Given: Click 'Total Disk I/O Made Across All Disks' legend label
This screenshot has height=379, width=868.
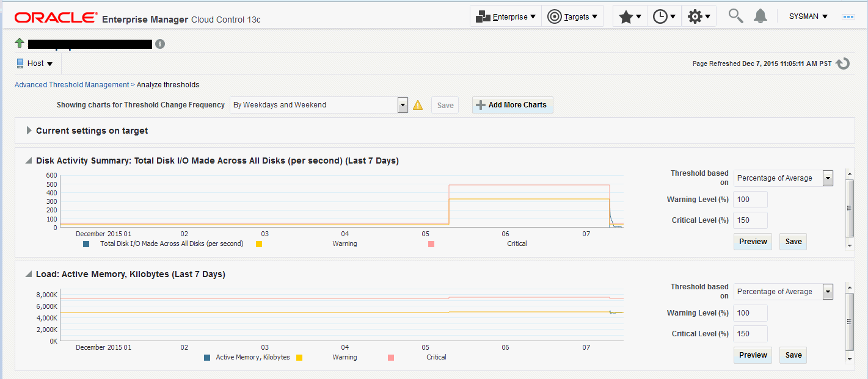Looking at the screenshot, I should tap(172, 244).
